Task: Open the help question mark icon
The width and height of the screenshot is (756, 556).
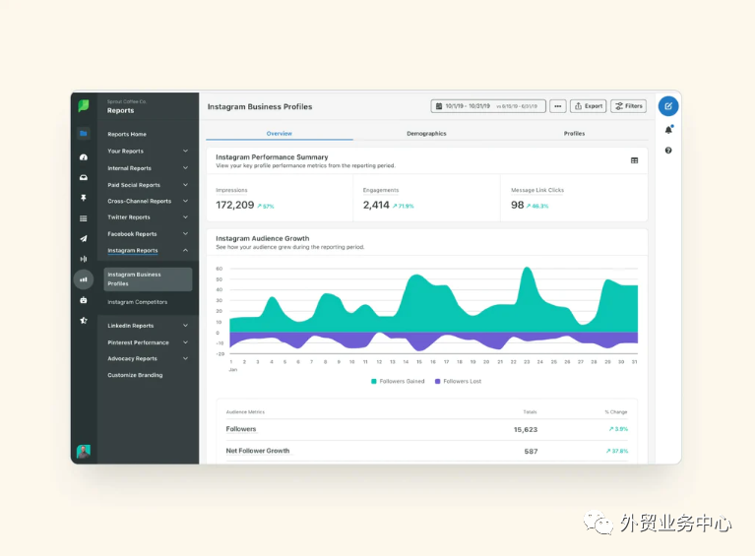Action: pos(668,151)
